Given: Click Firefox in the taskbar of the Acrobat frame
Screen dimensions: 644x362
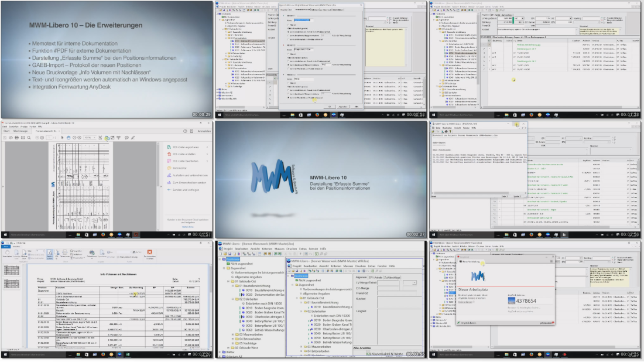Looking at the screenshot, I should [x=103, y=235].
